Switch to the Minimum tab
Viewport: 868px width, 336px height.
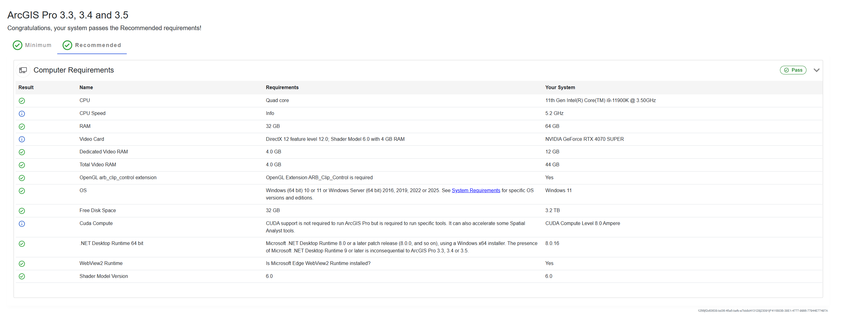pos(32,45)
